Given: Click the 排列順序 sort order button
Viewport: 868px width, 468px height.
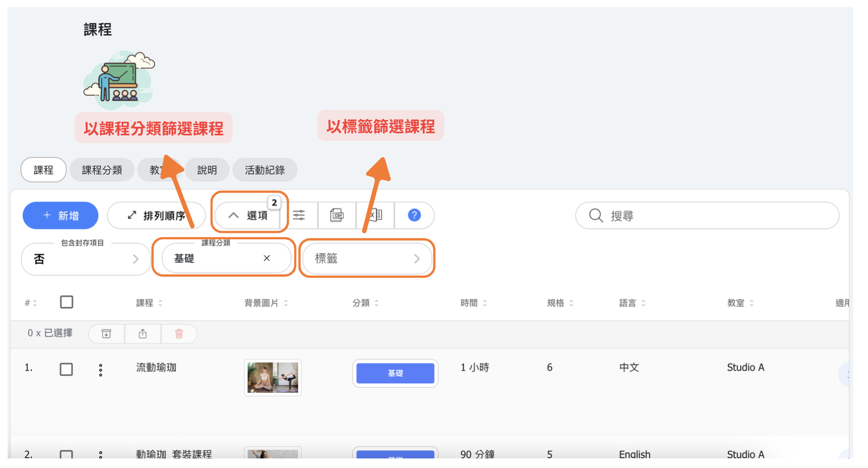Looking at the screenshot, I should point(156,215).
